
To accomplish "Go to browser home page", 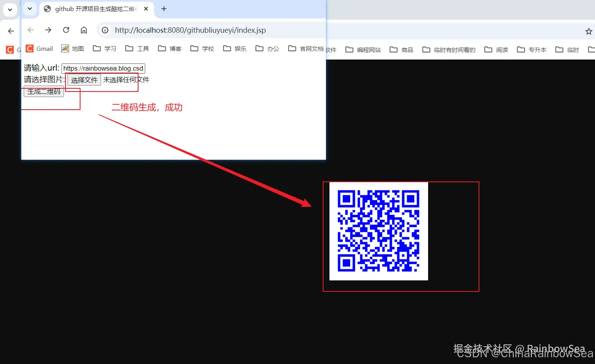I will [x=84, y=30].
